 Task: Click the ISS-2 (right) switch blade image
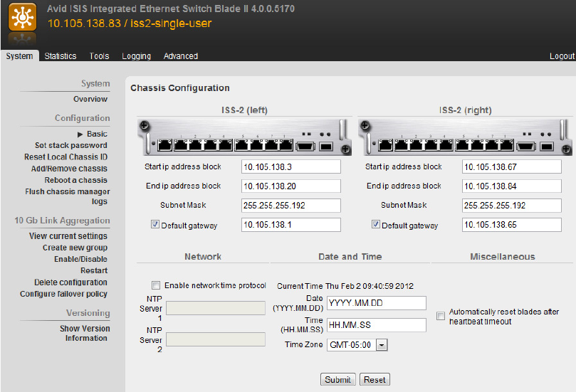pyautogui.click(x=465, y=137)
